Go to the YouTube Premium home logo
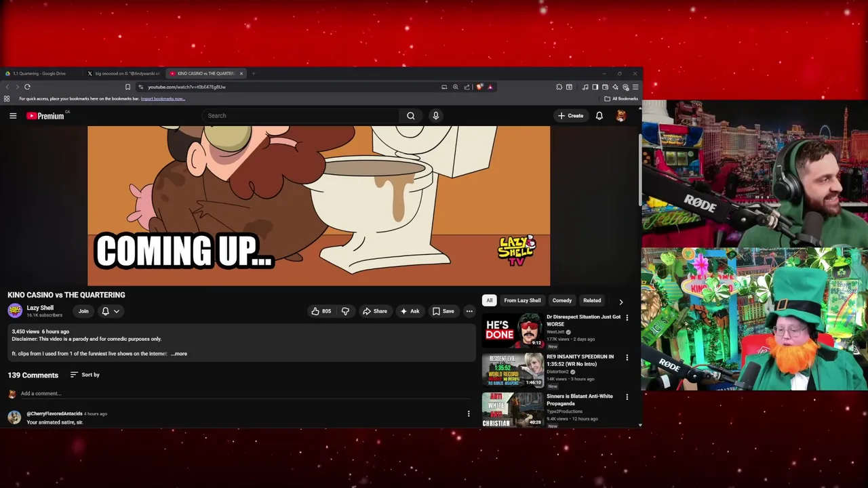Image resolution: width=868 pixels, height=488 pixels. [x=46, y=116]
